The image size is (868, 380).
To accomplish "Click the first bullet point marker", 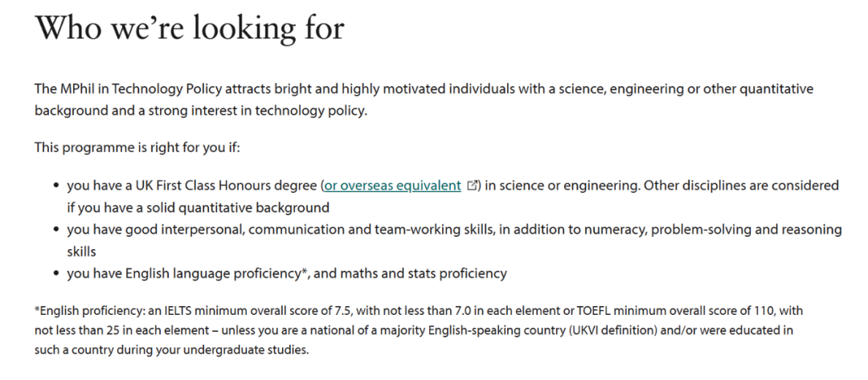I will (56, 186).
